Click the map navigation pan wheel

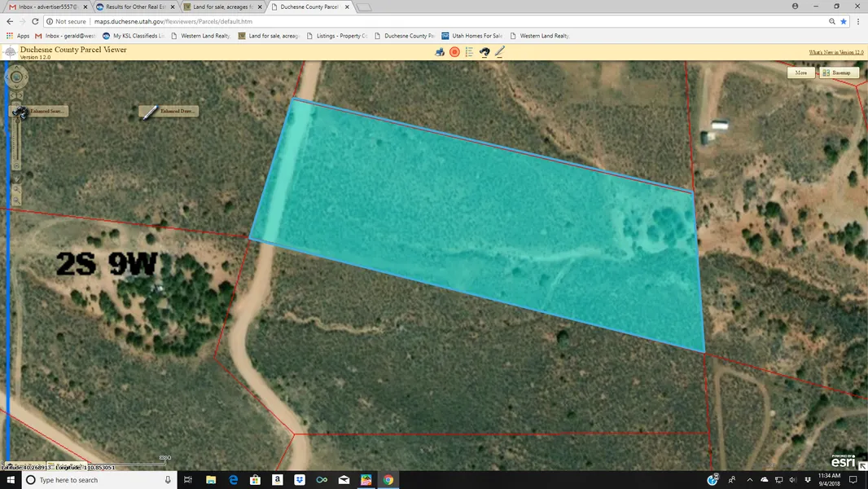point(16,77)
